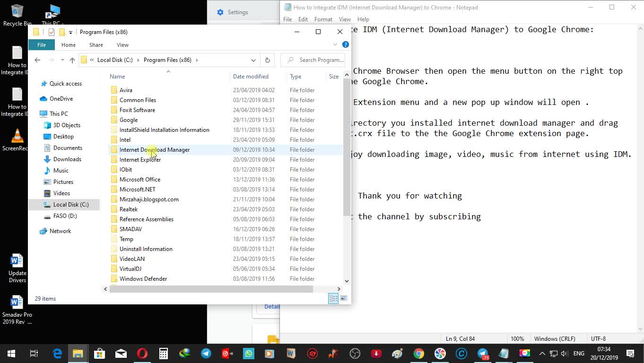Open the Share ribbon tab
The height and width of the screenshot is (363, 644).
[x=96, y=45]
